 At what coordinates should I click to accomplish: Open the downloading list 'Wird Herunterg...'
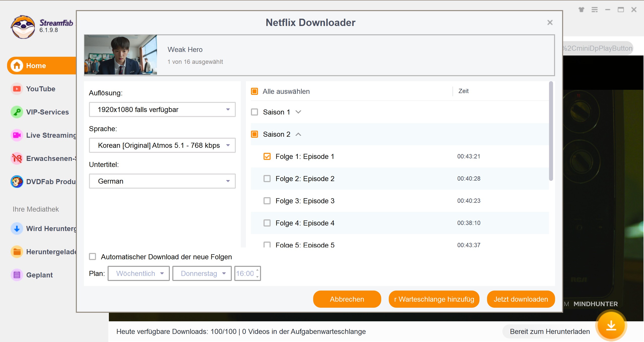point(51,229)
